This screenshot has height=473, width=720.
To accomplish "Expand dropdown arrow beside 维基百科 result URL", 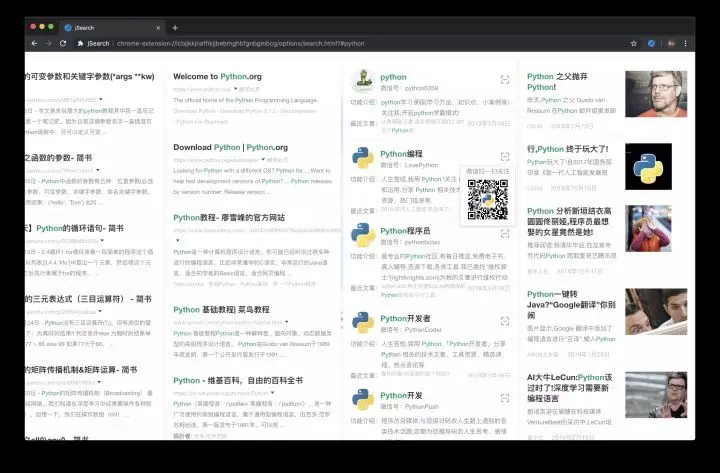I will 273,393.
